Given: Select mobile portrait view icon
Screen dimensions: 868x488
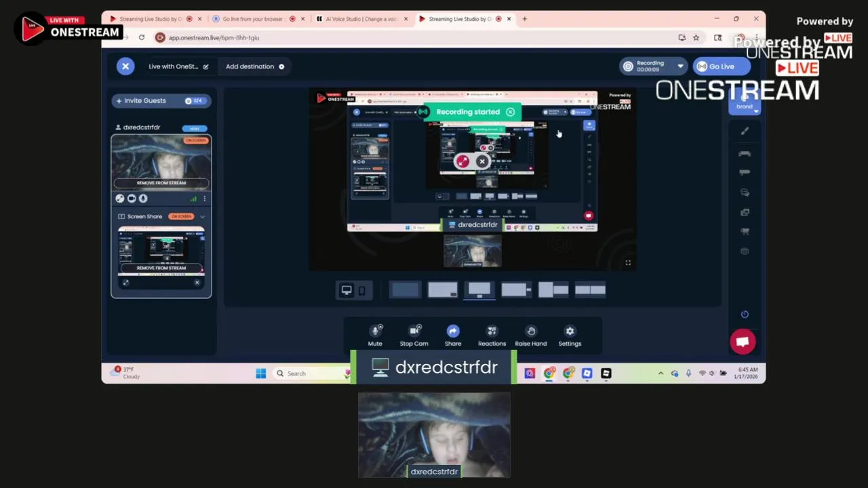Looking at the screenshot, I should (362, 290).
